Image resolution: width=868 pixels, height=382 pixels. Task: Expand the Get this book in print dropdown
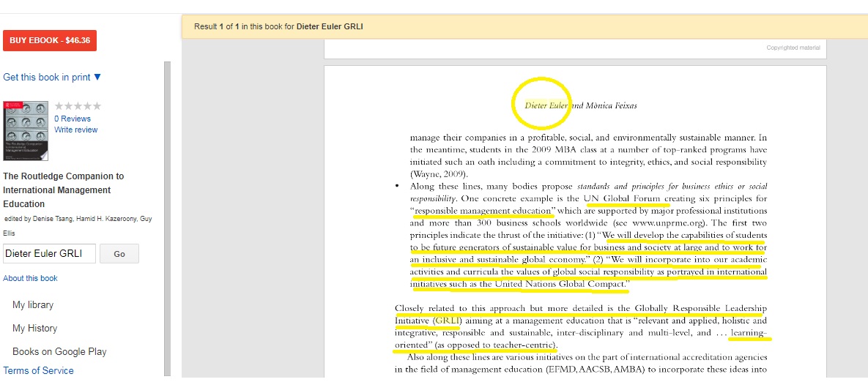click(x=53, y=78)
